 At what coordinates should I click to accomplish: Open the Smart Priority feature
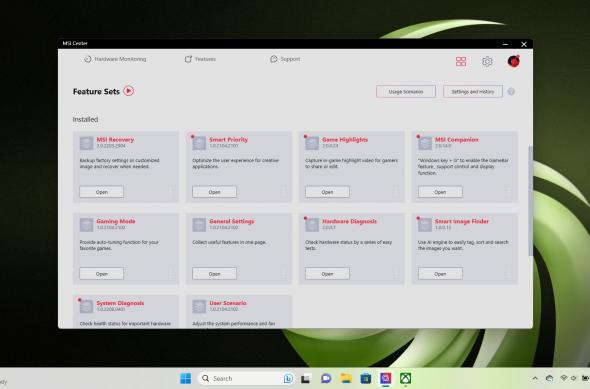[x=214, y=192]
